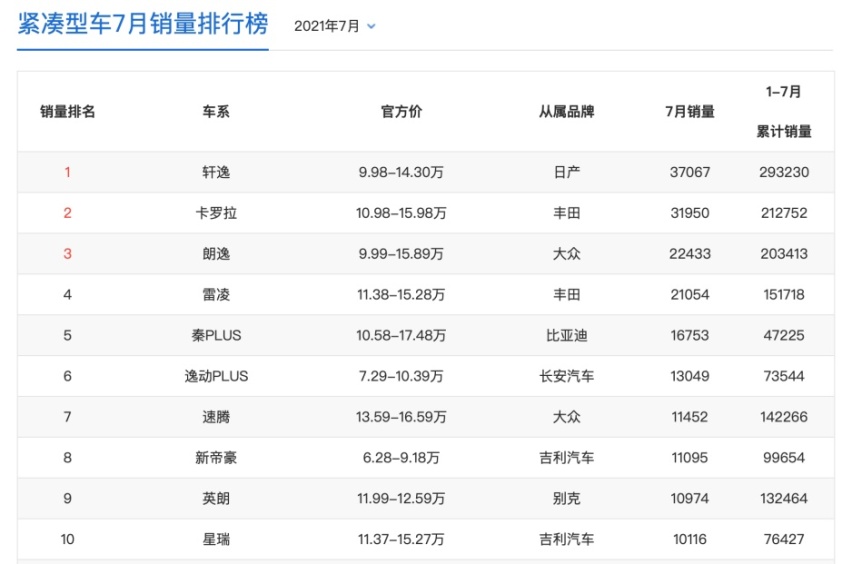Click the 长安汽车 brand cell
Image resolution: width=852 pixels, height=564 pixels.
pos(566,376)
